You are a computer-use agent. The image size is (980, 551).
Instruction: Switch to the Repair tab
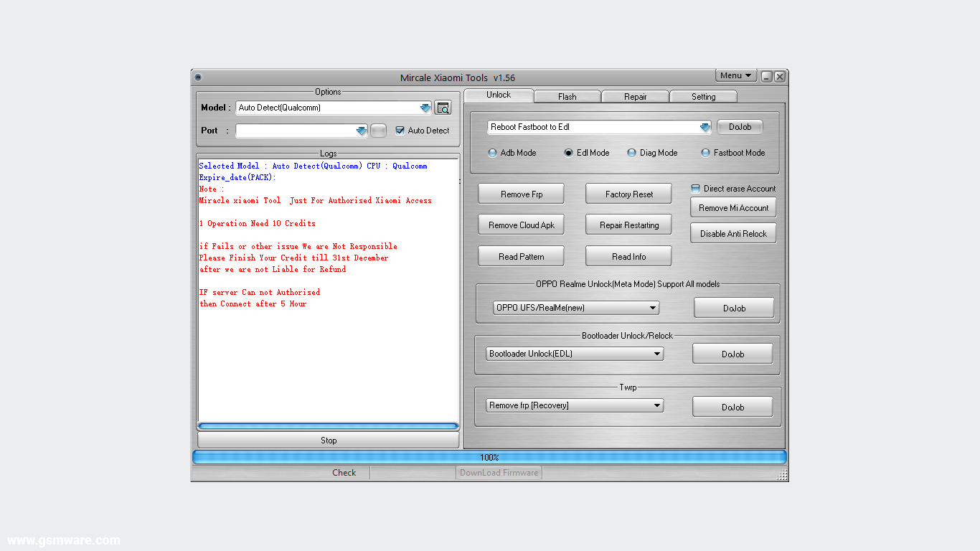point(636,97)
